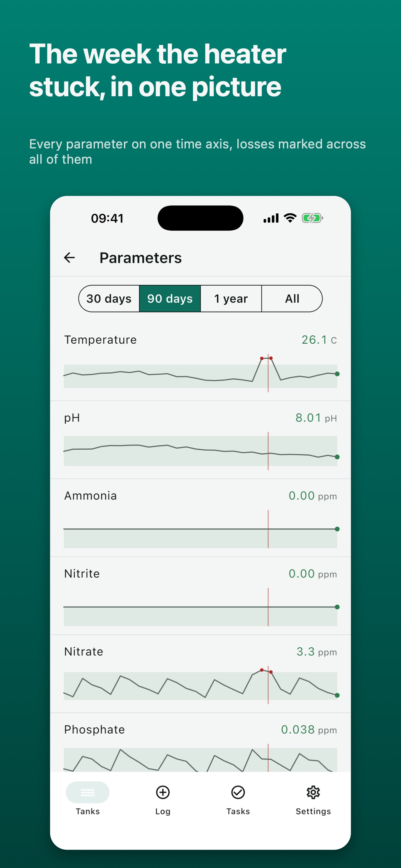Screen dimensions: 401x868
Task: Tap the Ammonia parameter label
Action: tap(91, 496)
